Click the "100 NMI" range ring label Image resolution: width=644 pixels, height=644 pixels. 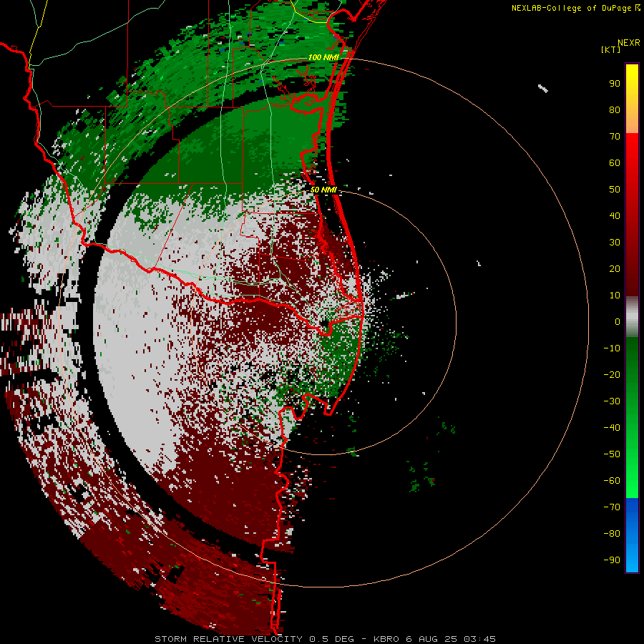click(x=323, y=57)
